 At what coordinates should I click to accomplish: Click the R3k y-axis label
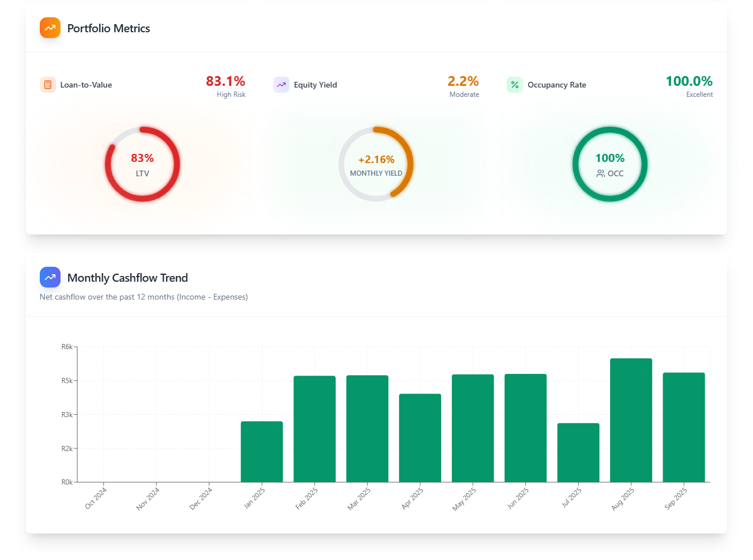[67, 415]
